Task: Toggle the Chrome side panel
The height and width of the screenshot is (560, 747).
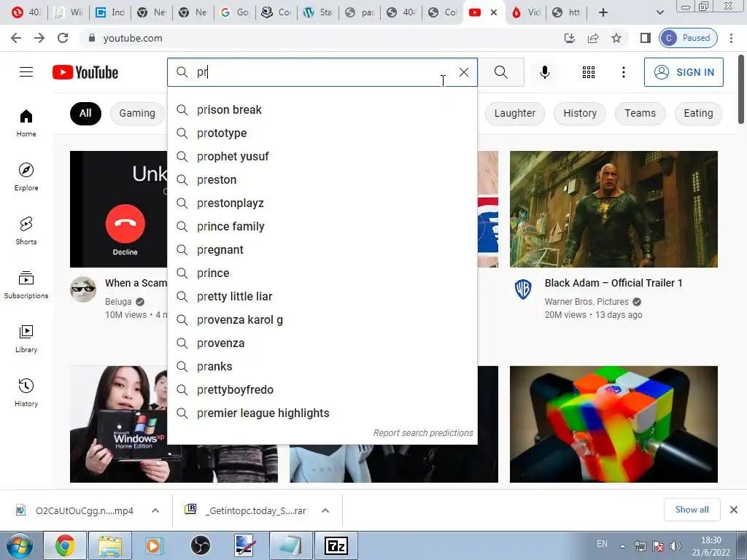Action: click(x=646, y=38)
